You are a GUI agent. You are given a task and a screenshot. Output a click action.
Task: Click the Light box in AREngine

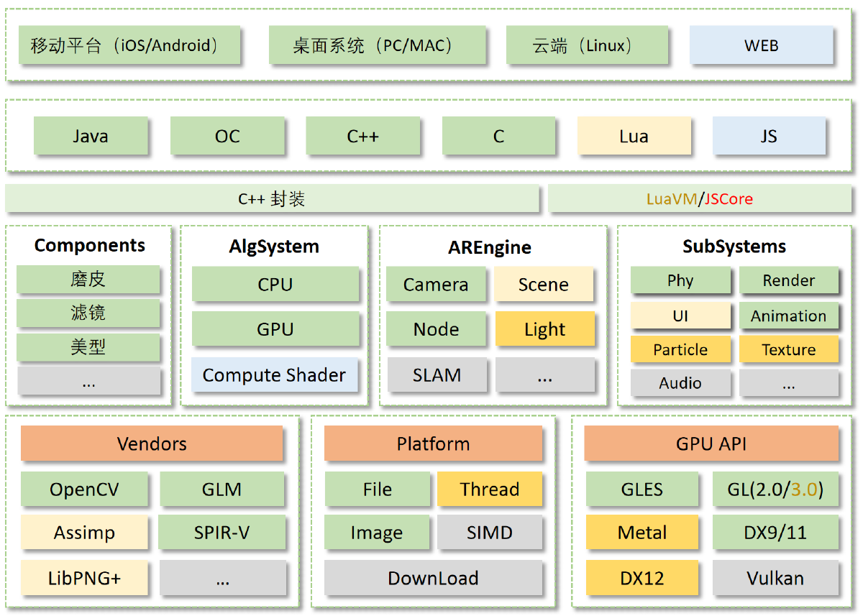point(544,329)
